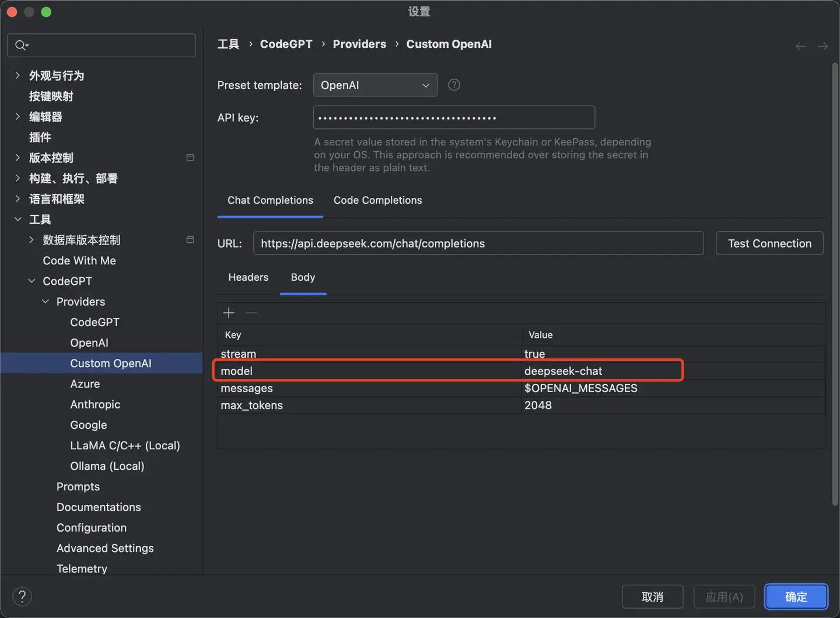Screen dimensions: 840x618
Task: Click the URL input field
Action: point(478,243)
